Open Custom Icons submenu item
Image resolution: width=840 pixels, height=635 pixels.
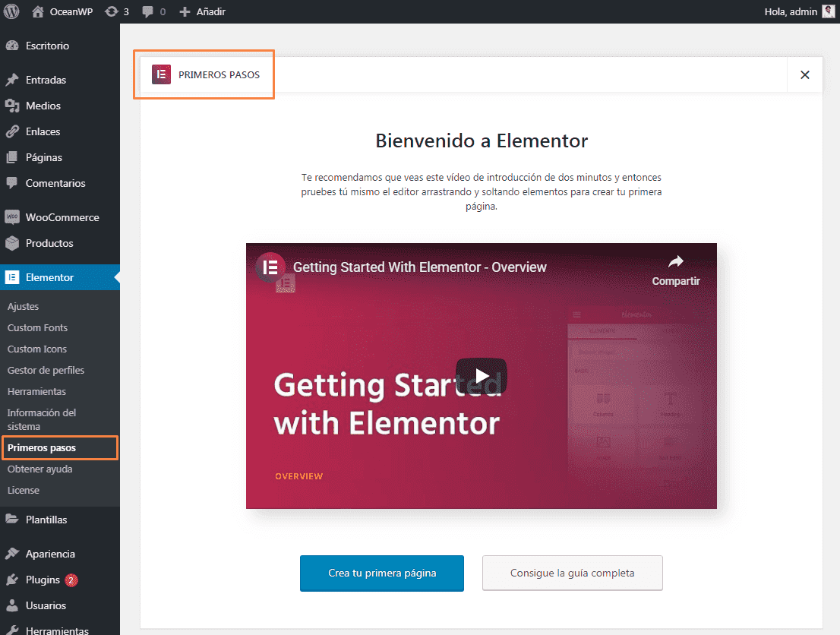point(37,349)
